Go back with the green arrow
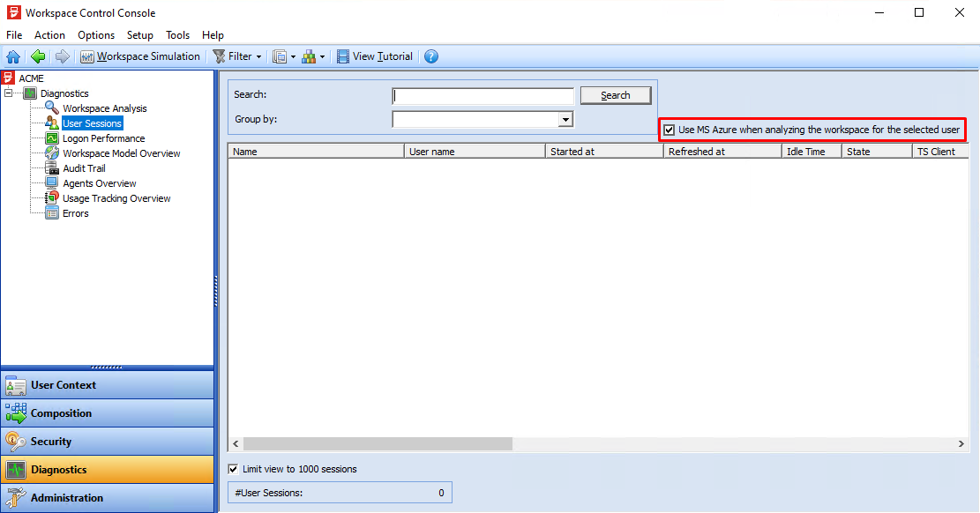The height and width of the screenshot is (513, 980). pos(38,57)
